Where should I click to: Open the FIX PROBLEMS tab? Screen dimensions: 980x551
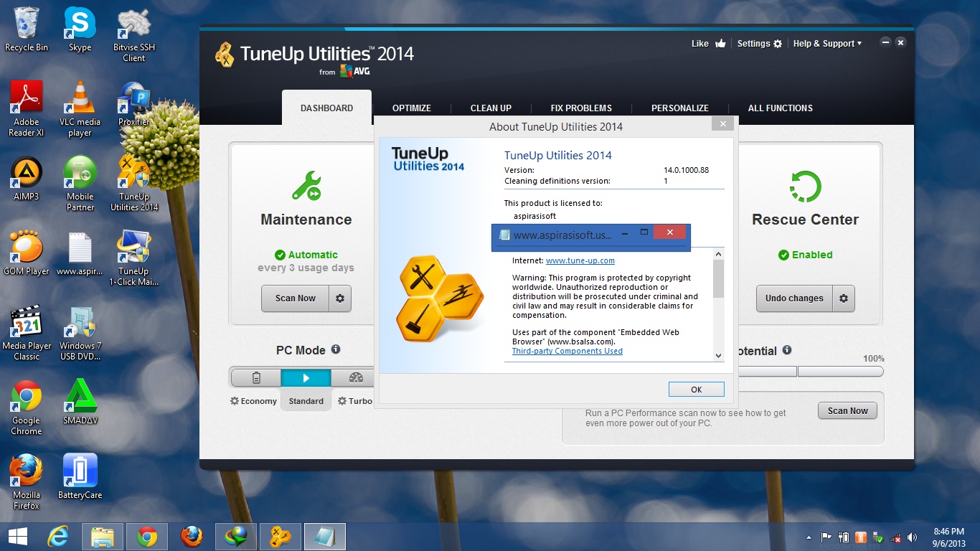coord(580,108)
